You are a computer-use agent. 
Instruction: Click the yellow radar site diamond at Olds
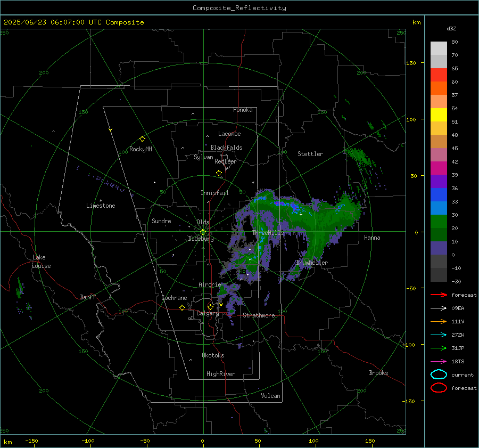tap(203, 232)
